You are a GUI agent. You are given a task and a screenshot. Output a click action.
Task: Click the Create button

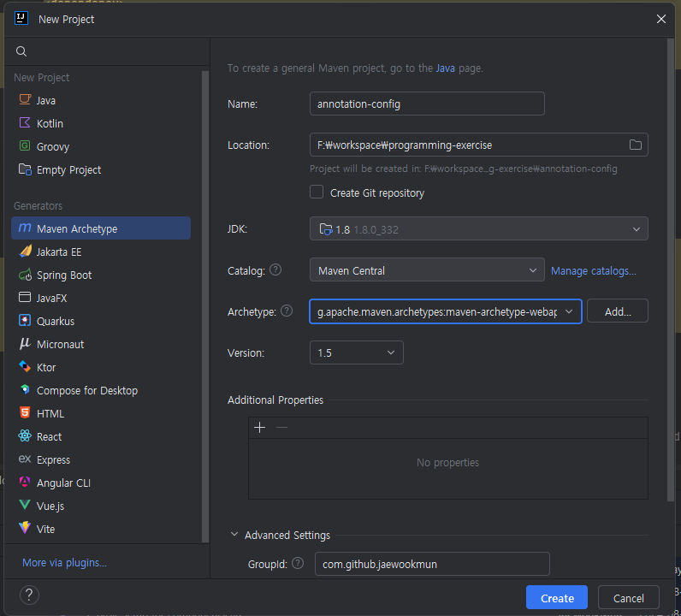pyautogui.click(x=557, y=598)
